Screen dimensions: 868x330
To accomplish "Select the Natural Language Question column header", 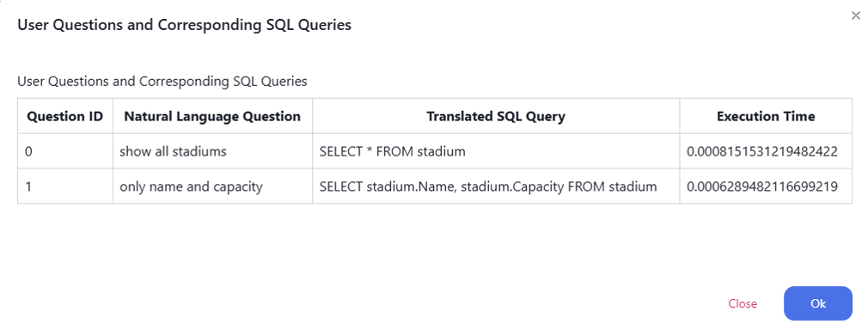I will [212, 116].
